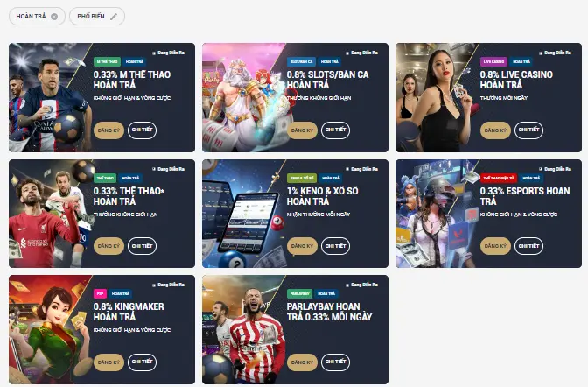
Task: Select the pink P2P tag on Kingmaker card
Action: 100,293
